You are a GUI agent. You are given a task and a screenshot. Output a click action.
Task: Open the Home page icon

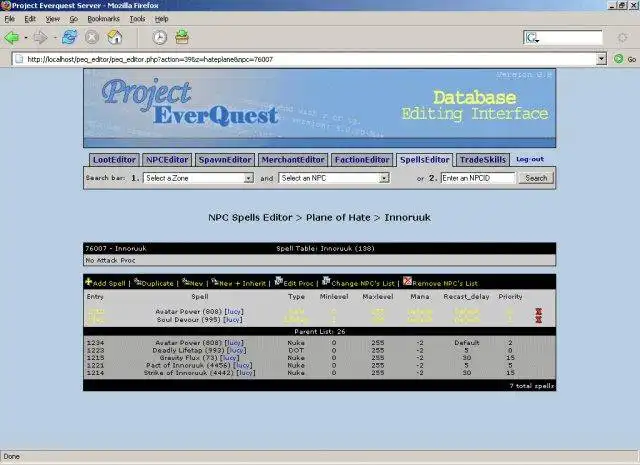pyautogui.click(x=115, y=38)
